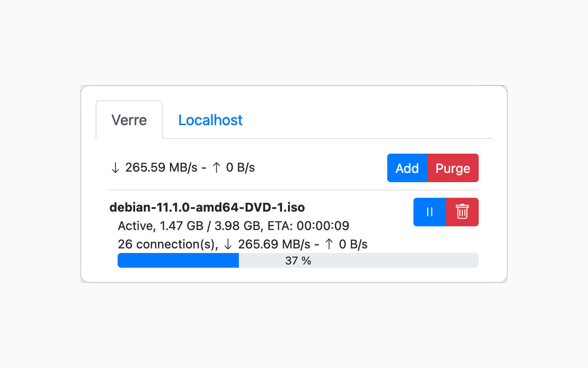Image resolution: width=588 pixels, height=368 pixels.
Task: Click the Add button
Action: tap(407, 168)
